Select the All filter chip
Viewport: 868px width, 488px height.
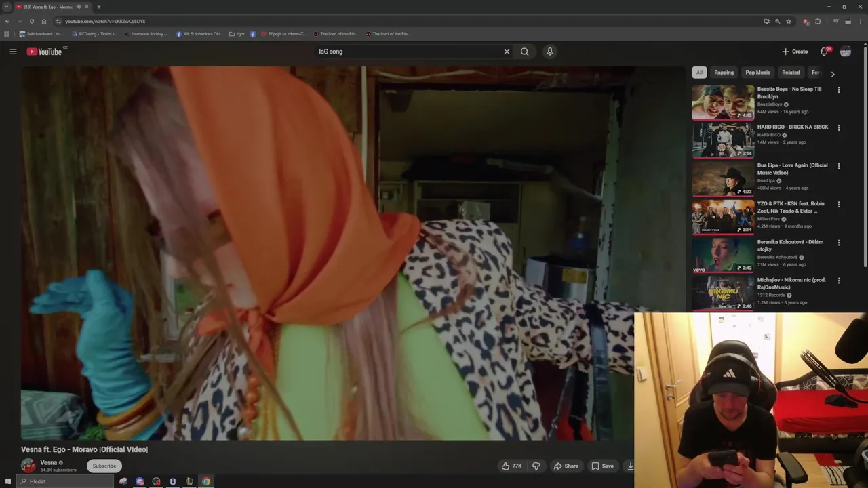(699, 73)
